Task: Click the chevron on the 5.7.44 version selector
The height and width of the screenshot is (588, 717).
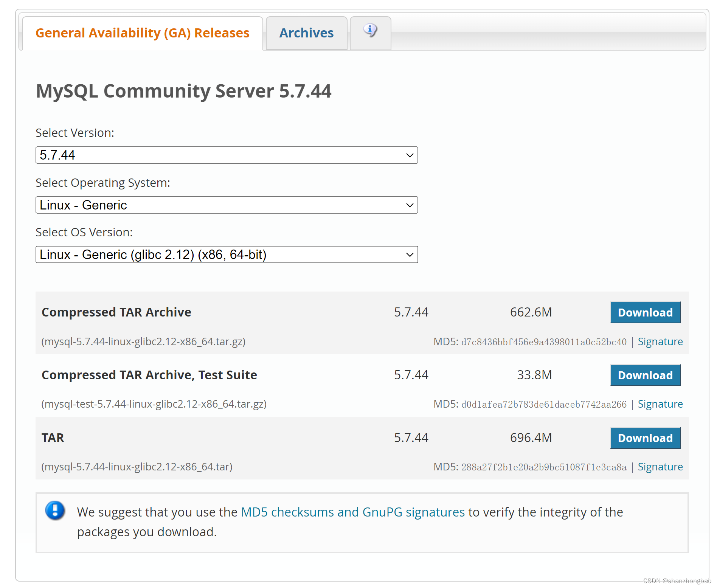Action: [410, 155]
